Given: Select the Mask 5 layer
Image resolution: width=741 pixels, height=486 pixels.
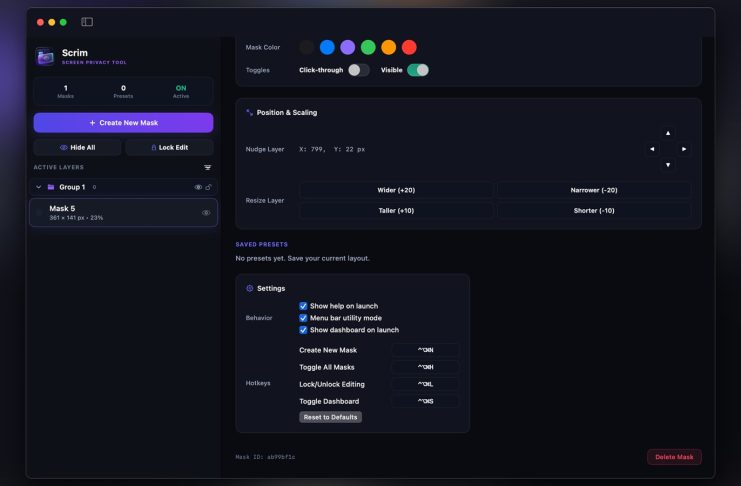Looking at the screenshot, I should tap(123, 213).
